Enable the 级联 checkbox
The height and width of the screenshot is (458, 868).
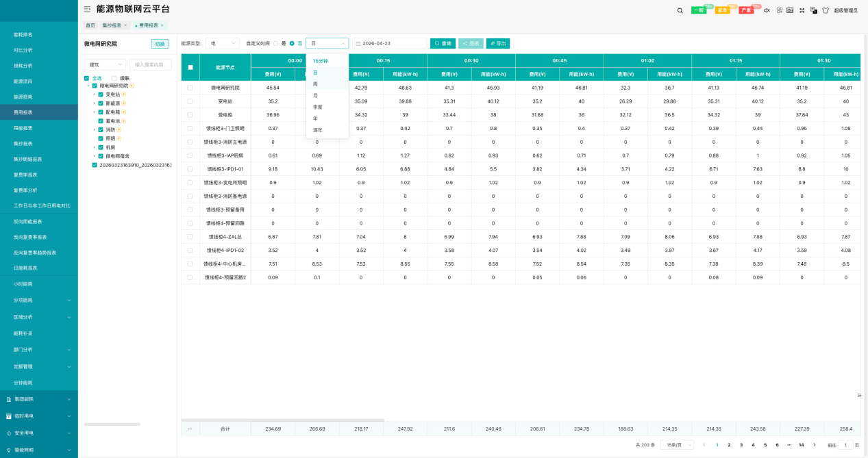[114, 78]
